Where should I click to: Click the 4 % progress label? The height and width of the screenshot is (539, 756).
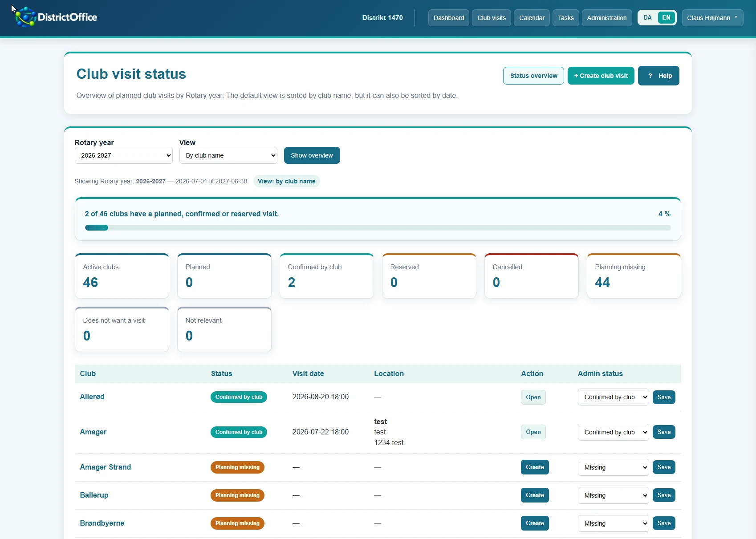pos(664,214)
